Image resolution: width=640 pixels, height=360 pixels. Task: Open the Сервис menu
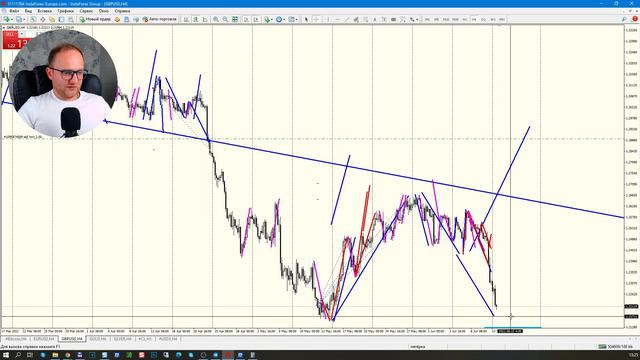coord(86,11)
